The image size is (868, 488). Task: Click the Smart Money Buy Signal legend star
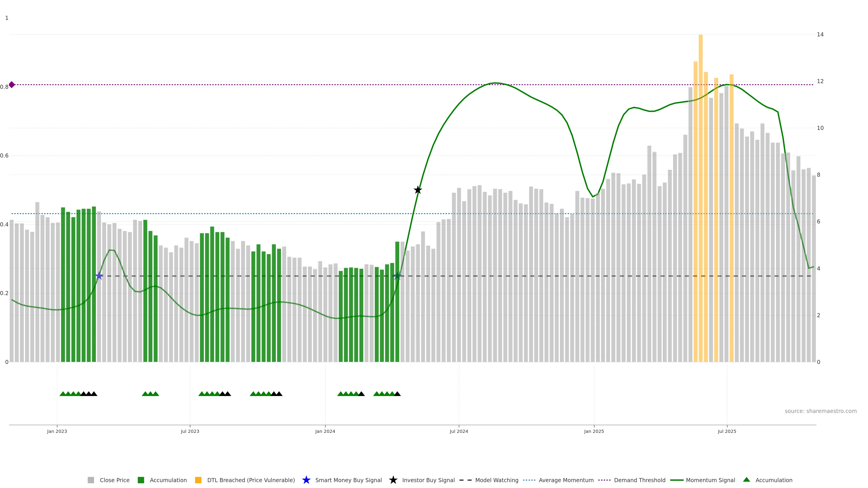(306, 480)
